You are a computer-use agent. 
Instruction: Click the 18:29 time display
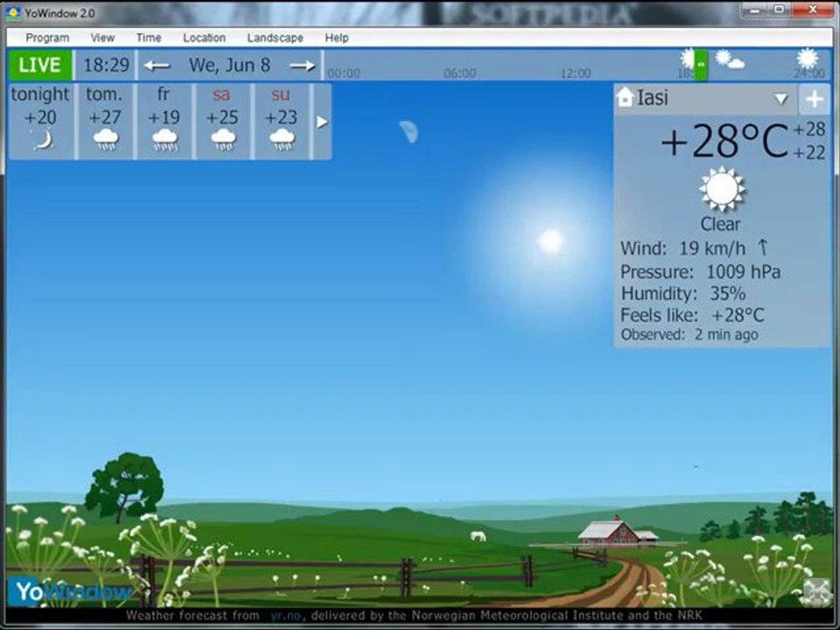[x=106, y=66]
